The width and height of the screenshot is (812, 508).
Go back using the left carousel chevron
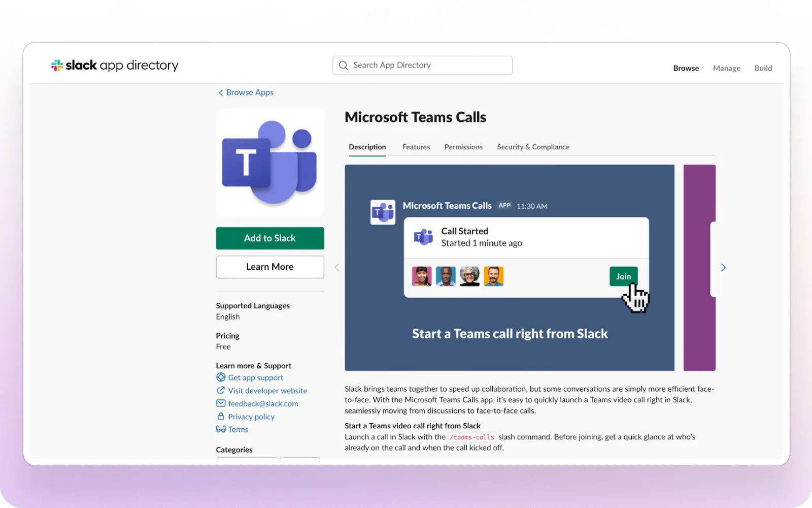[336, 267]
